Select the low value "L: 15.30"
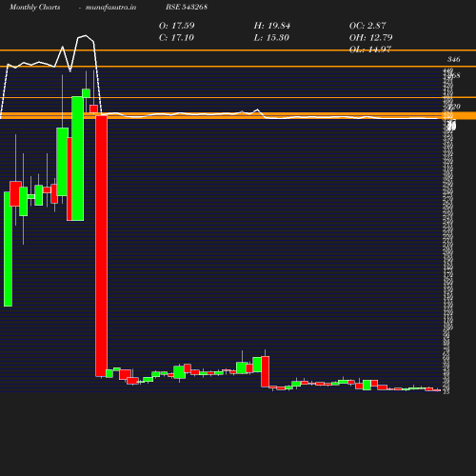Viewport: 476px width, 476px height. [x=271, y=38]
